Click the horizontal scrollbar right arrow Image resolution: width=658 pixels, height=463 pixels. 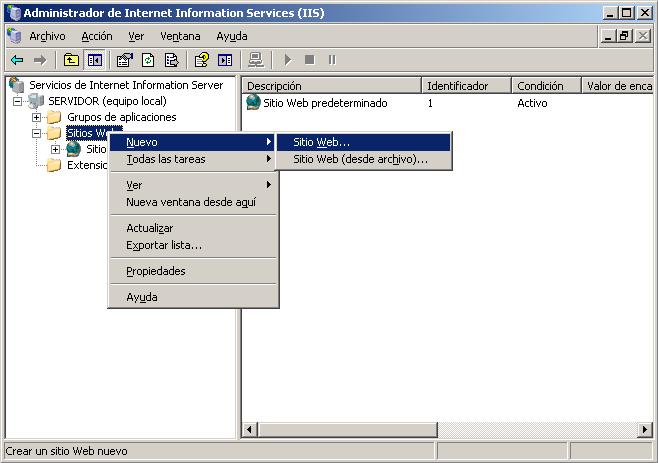[645, 430]
